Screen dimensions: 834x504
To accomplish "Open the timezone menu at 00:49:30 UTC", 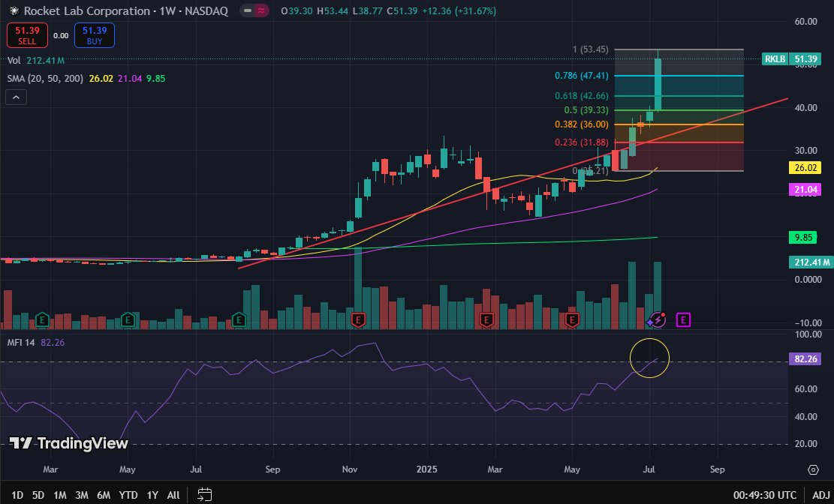I will click(765, 496).
